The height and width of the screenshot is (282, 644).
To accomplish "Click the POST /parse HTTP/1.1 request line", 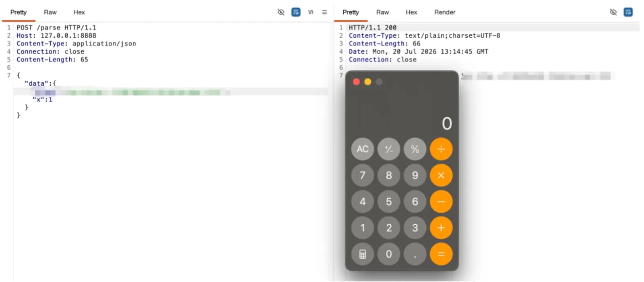I will (56, 27).
